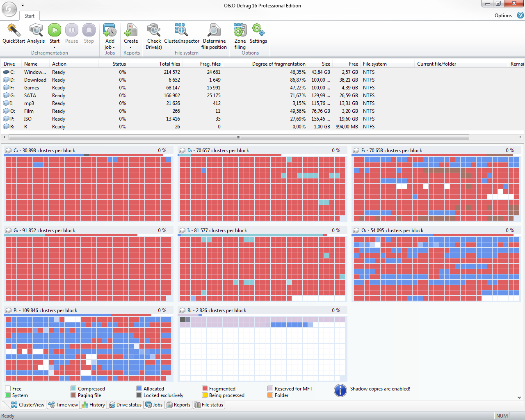Screen dimensions: 525x420
Task: Open the History tab
Action: pyautogui.click(x=94, y=405)
